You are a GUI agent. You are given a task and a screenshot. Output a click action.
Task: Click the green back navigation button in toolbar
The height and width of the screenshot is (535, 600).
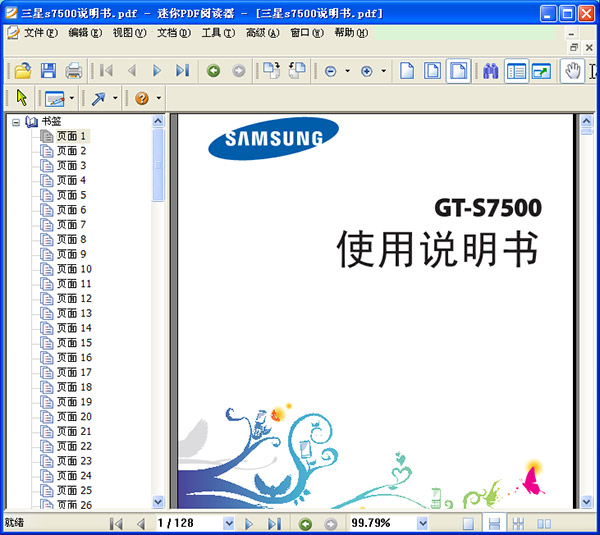click(214, 71)
